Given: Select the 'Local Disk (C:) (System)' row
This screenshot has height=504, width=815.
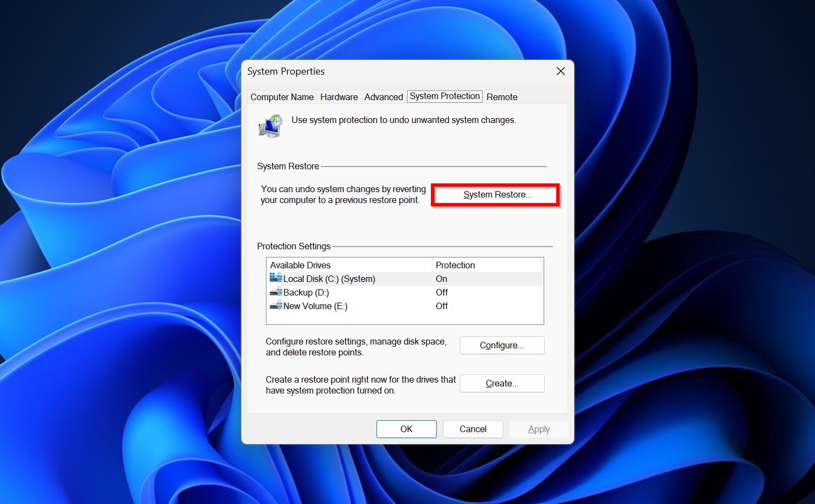Looking at the screenshot, I should click(x=405, y=279).
